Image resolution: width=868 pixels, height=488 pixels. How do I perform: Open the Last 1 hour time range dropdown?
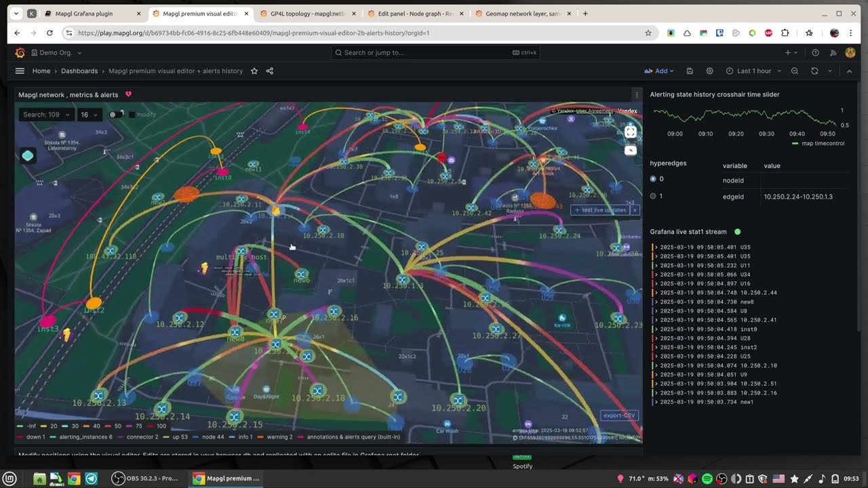(x=753, y=70)
